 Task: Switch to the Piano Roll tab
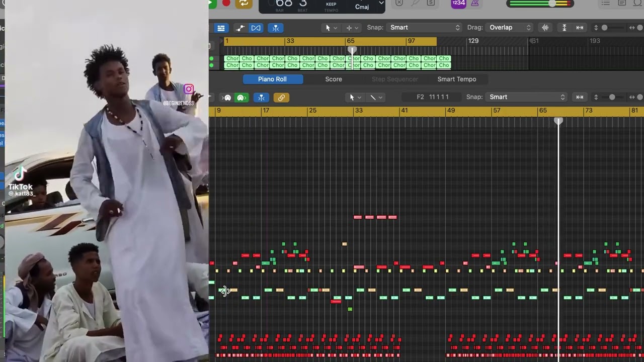coord(272,79)
